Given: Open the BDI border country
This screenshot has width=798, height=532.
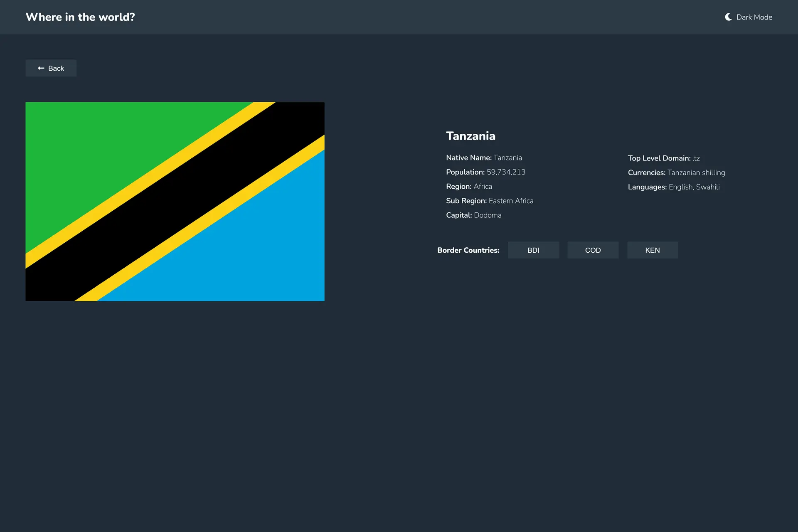Looking at the screenshot, I should pyautogui.click(x=533, y=250).
